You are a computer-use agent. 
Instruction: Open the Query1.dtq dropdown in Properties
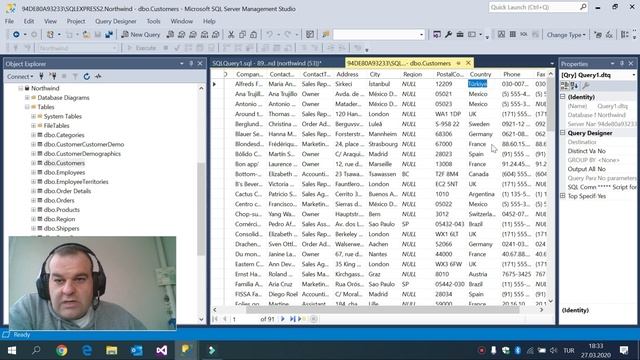coord(633,75)
